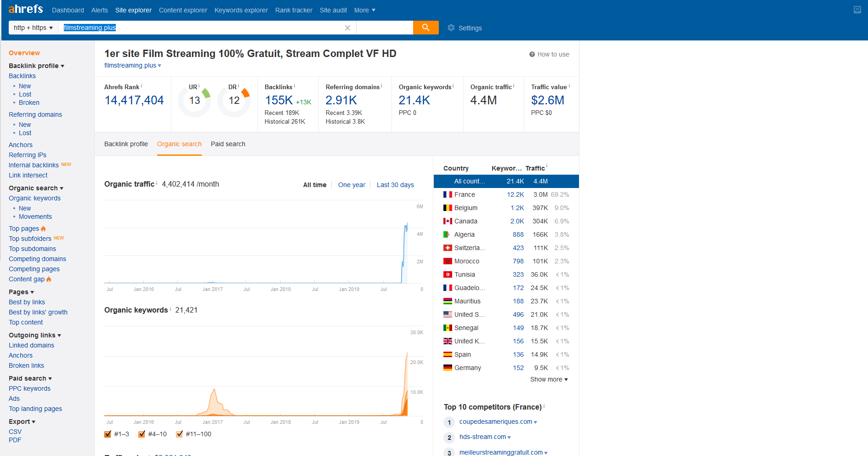
Task: Clear the search field with the X icon
Action: point(347,28)
